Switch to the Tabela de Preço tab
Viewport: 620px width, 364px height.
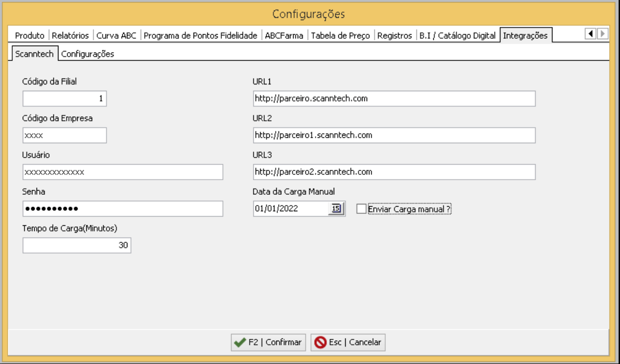pyautogui.click(x=341, y=36)
